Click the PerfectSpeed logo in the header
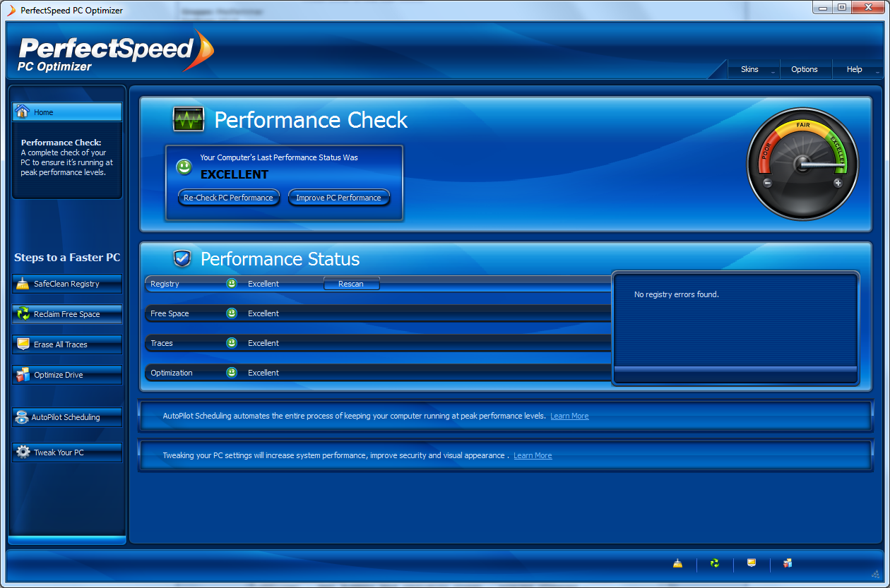 pyautogui.click(x=116, y=52)
